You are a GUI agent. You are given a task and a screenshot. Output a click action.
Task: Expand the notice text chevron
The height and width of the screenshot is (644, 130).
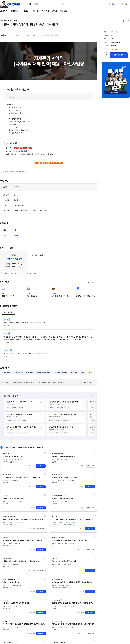pyautogui.click(x=64, y=382)
